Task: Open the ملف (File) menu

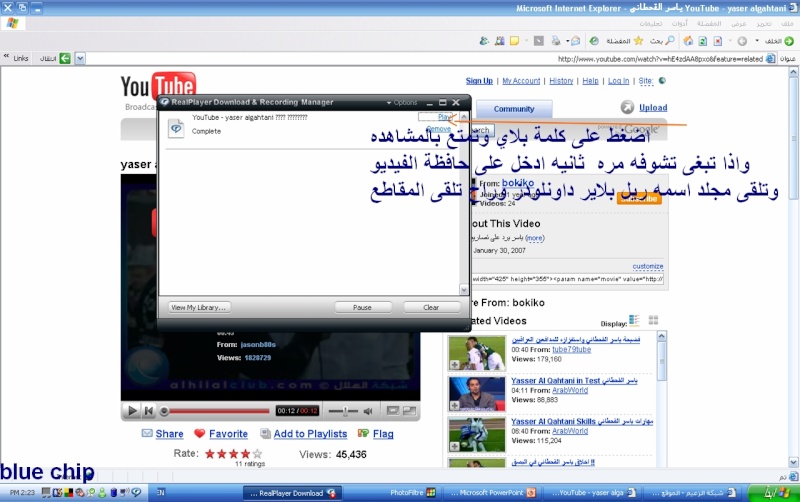Action: coord(787,23)
